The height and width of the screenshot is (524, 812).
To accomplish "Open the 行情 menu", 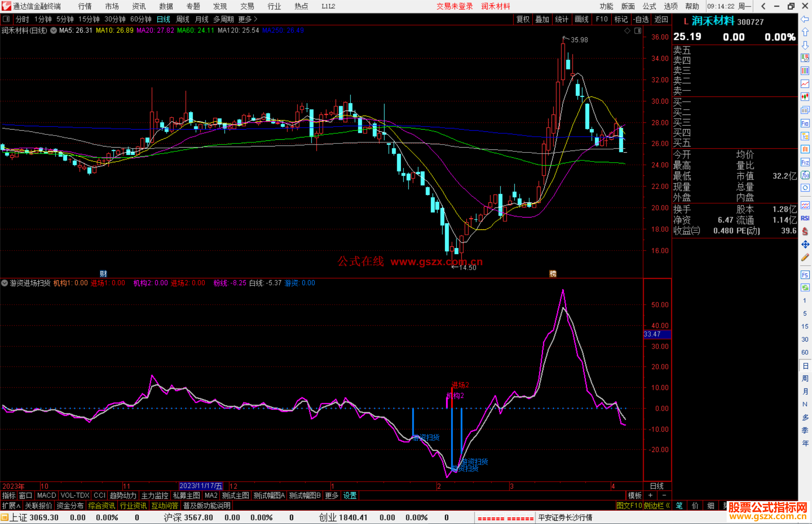I will [x=85, y=6].
